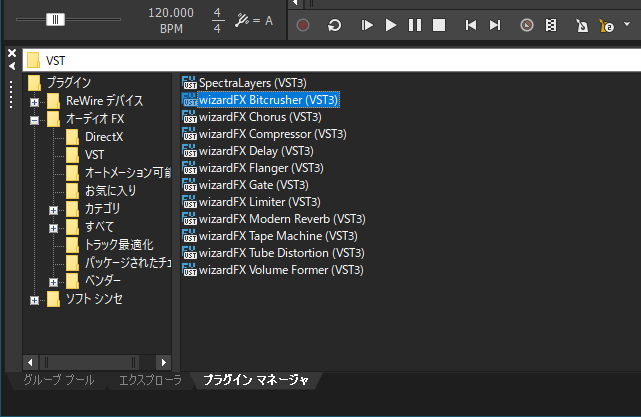Select wizardFX Gate (VST3) plugin
641x417 pixels.
253,185
